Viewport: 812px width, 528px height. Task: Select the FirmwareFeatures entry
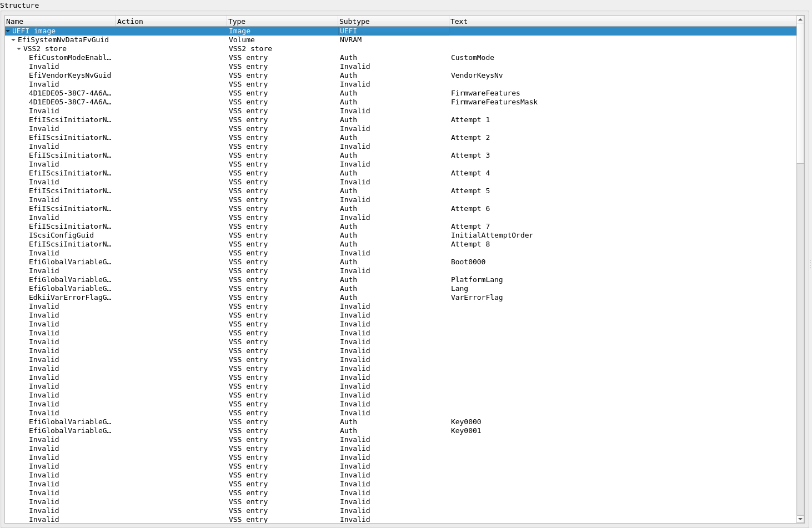(x=71, y=93)
